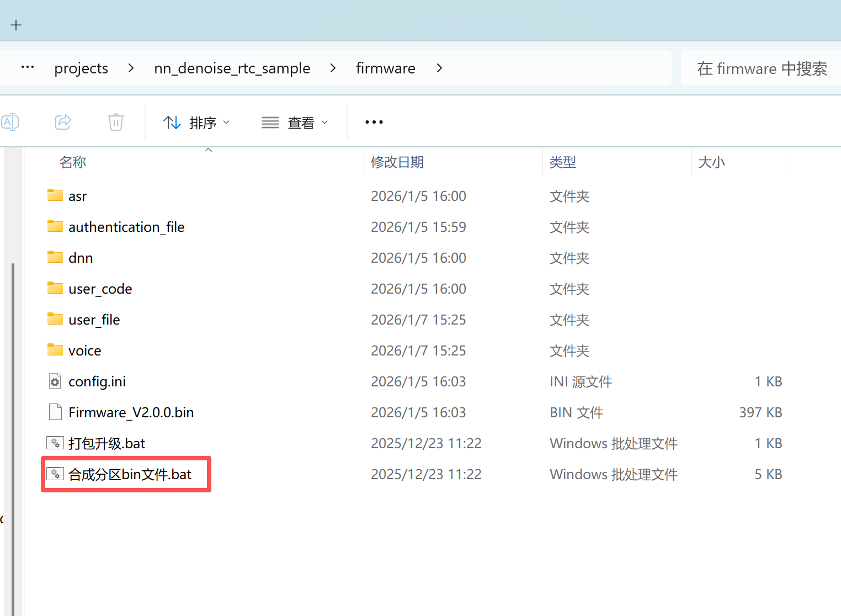Viewport: 841px width, 616px height.
Task: Open the asr folder icon
Action: [55, 195]
